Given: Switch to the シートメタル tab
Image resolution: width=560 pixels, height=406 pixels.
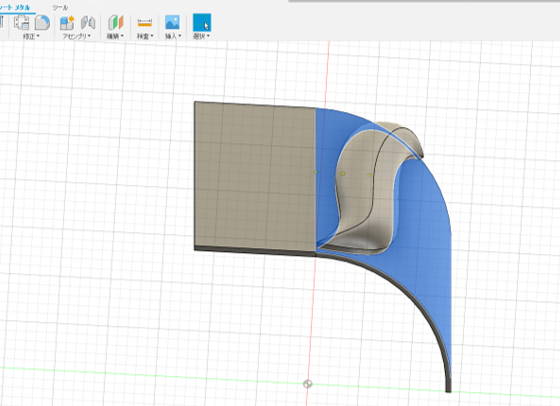Looking at the screenshot, I should (x=15, y=7).
